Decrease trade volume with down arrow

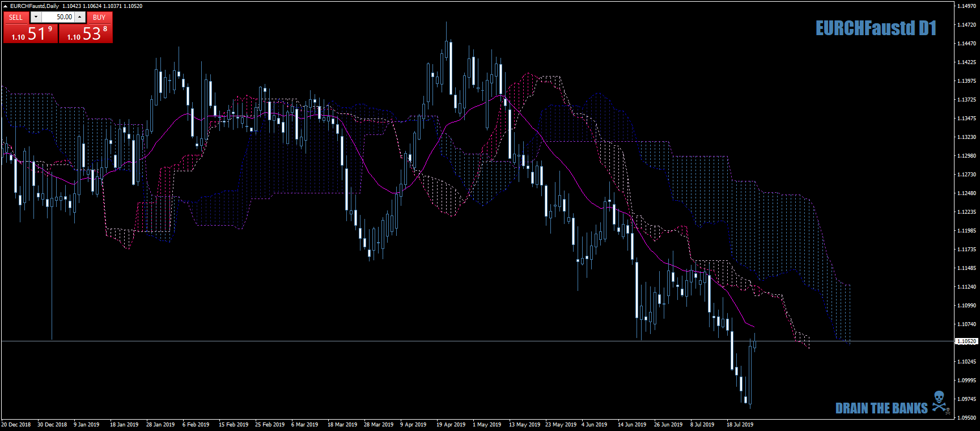coord(36,18)
